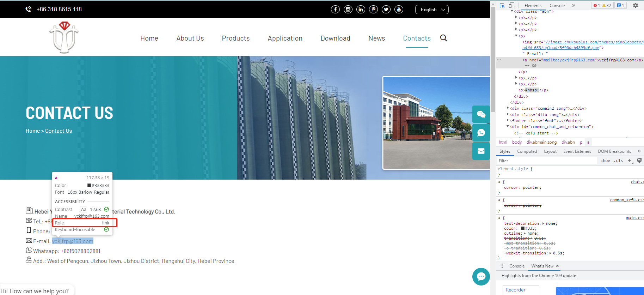Open the Facebook social icon
The image size is (644, 295).
(335, 10)
